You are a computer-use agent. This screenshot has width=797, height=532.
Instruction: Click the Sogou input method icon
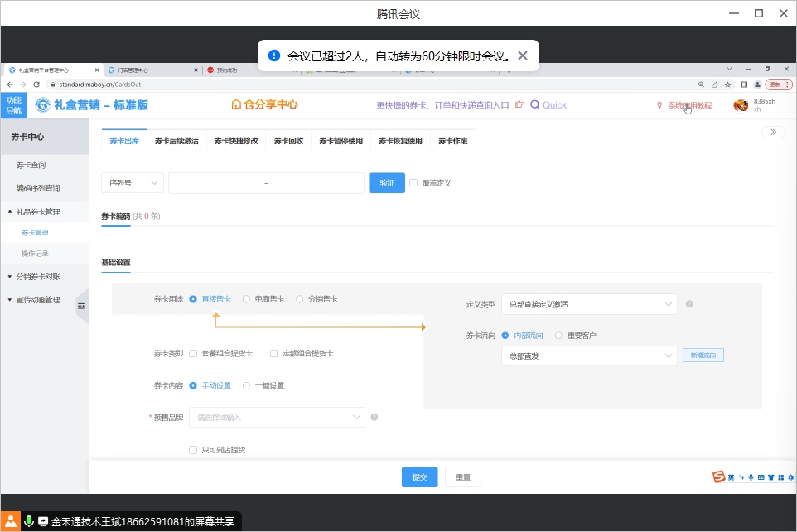click(x=719, y=476)
